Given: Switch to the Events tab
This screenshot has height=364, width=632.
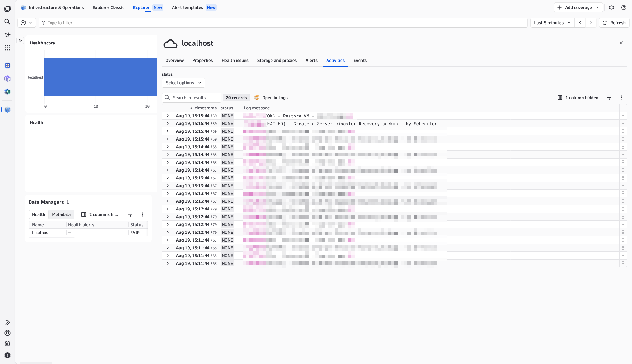Looking at the screenshot, I should (360, 60).
